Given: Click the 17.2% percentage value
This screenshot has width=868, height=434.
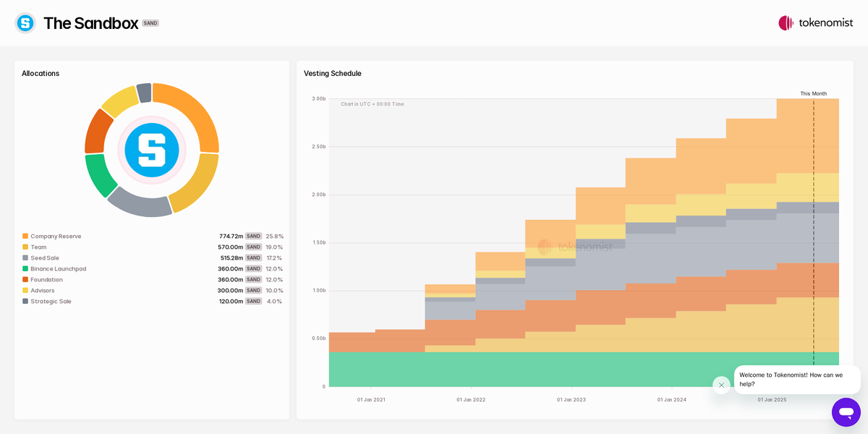Looking at the screenshot, I should pyautogui.click(x=274, y=258).
